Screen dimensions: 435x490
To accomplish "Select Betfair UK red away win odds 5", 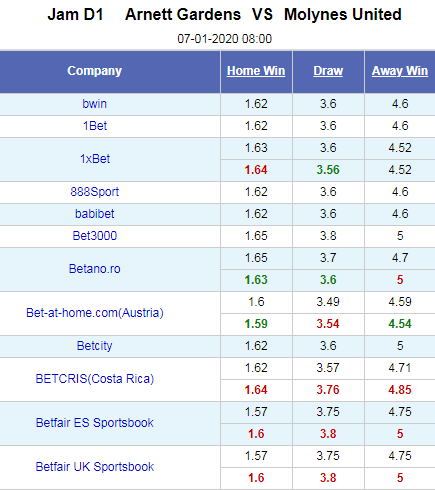I will 400,478.
